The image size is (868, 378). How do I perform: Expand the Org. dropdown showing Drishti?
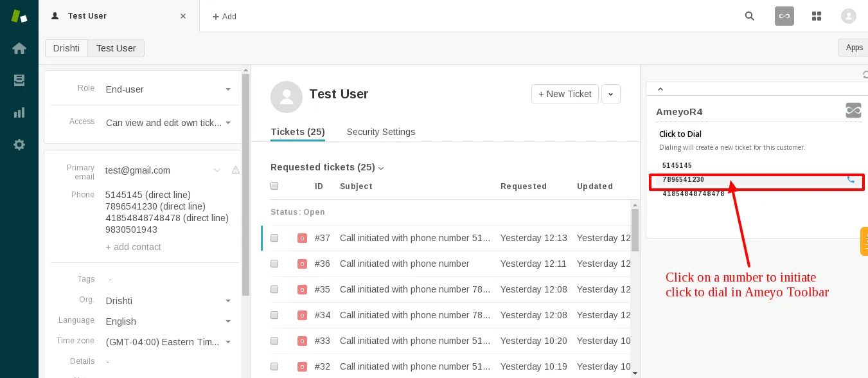tap(169, 301)
